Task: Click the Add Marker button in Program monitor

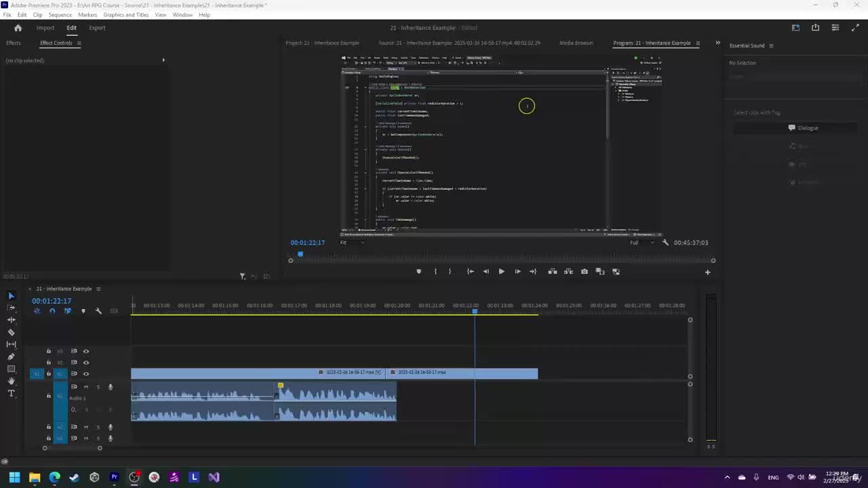Action: tap(418, 272)
